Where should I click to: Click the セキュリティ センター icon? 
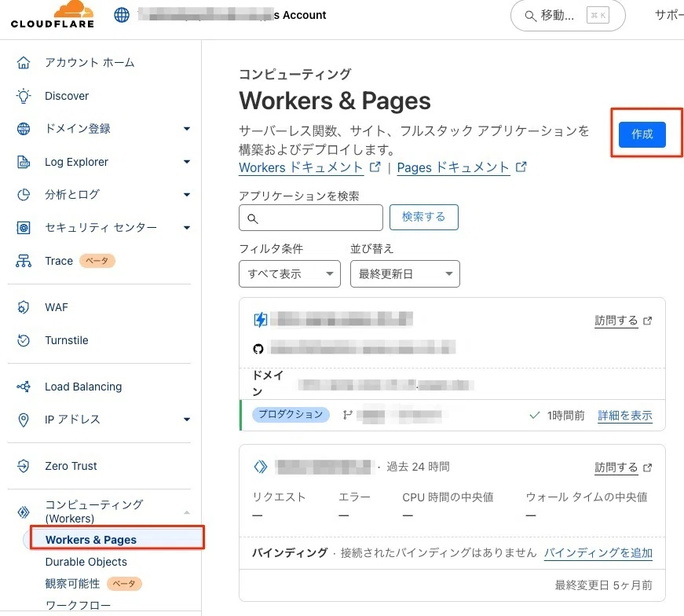click(24, 227)
